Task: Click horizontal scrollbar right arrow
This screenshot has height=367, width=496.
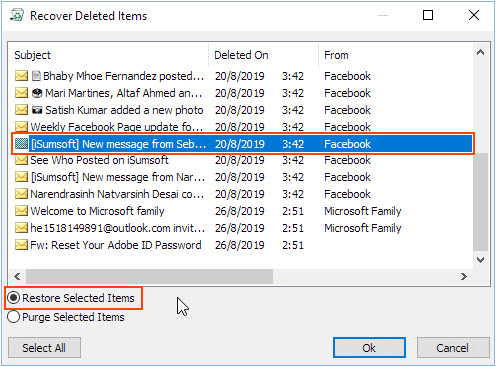Action: [464, 276]
